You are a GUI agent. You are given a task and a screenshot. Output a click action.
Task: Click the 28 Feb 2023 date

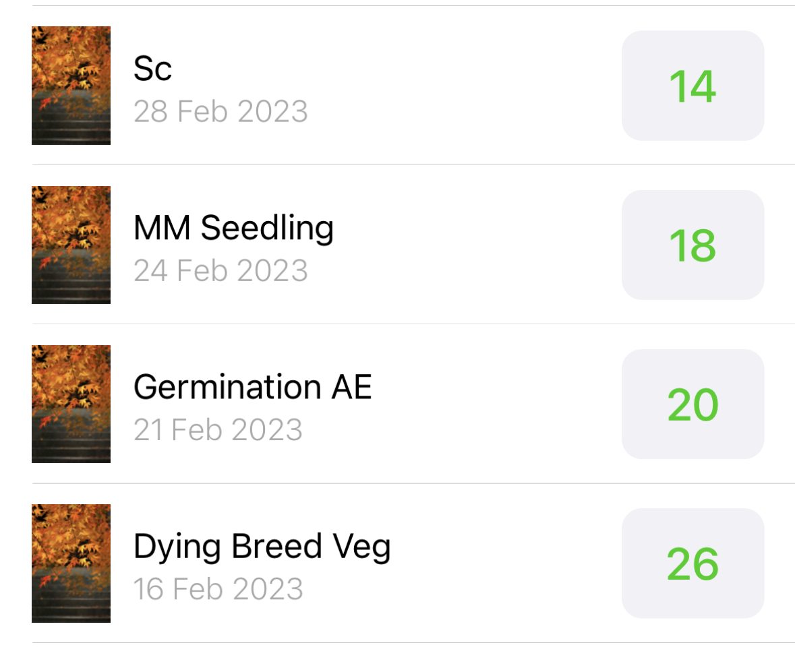pos(220,111)
